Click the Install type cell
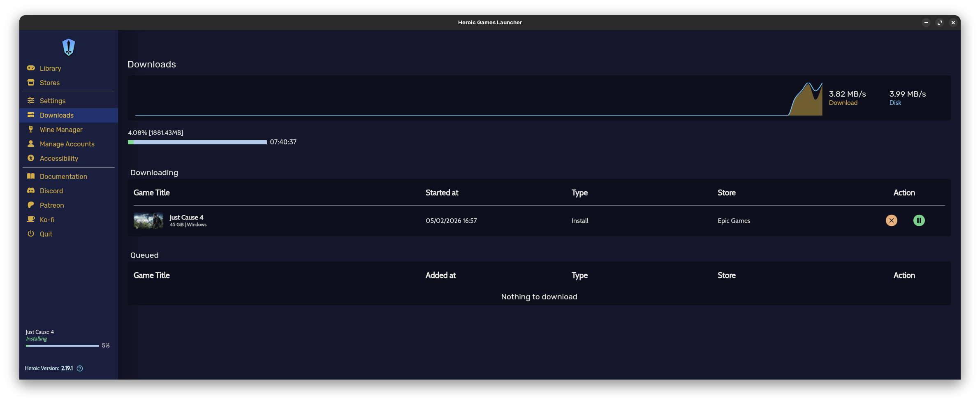Screen dimensions: 980x403 [580, 221]
